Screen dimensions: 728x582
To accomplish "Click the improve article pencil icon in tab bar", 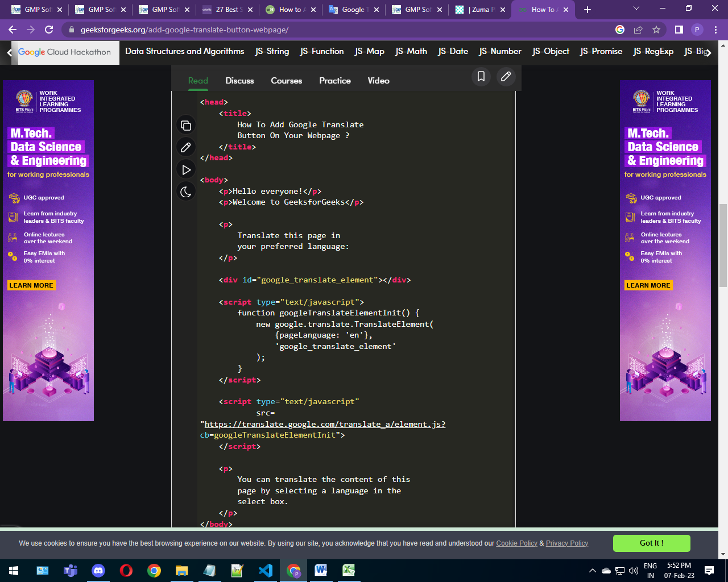I will click(506, 76).
